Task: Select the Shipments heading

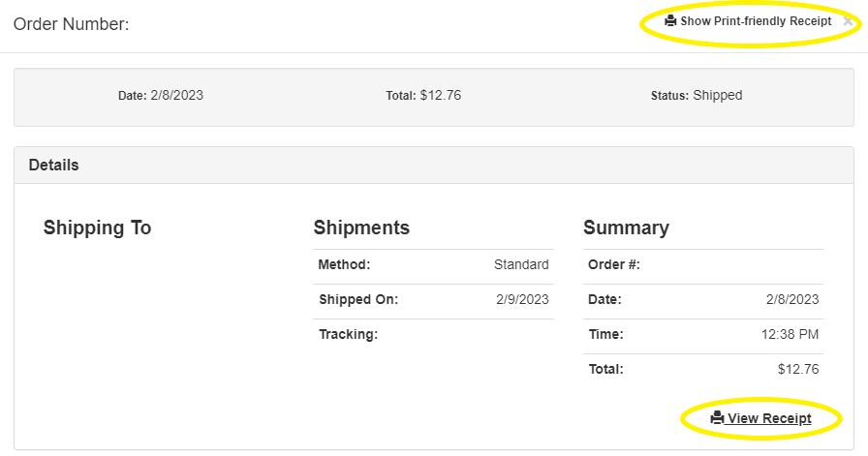Action: 361,228
